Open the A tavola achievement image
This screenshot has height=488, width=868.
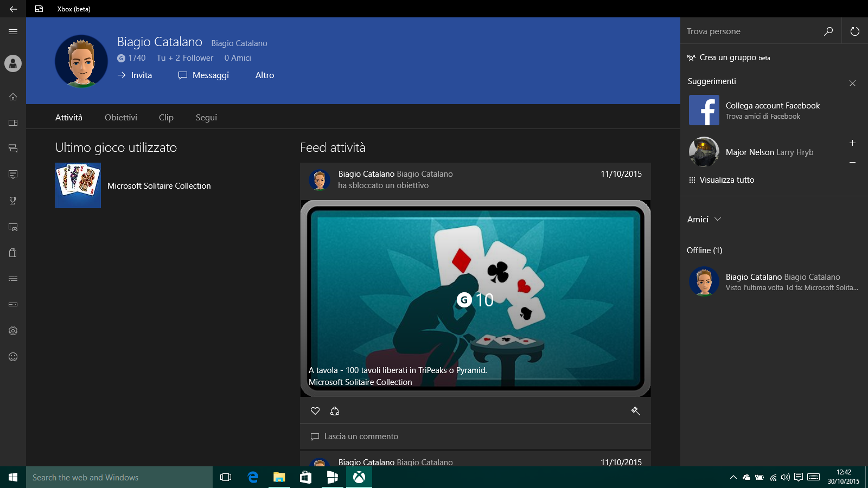coord(475,299)
